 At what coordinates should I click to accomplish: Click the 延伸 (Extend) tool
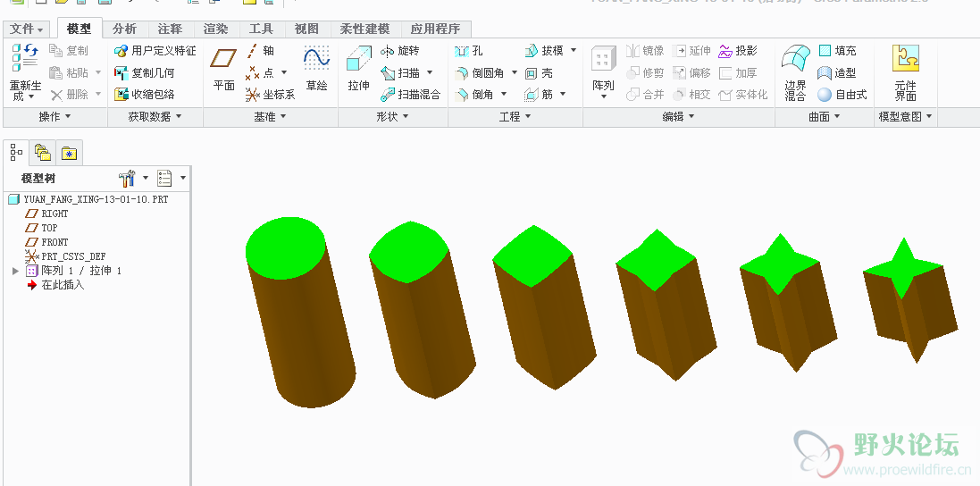(691, 51)
